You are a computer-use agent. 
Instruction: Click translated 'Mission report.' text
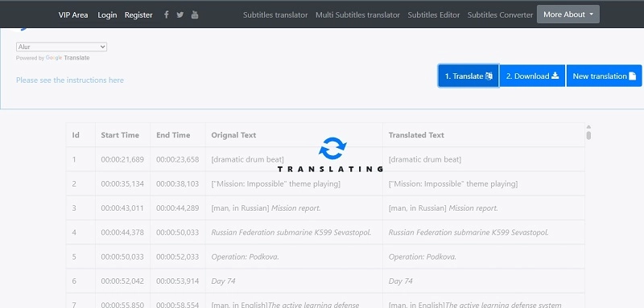click(x=473, y=208)
